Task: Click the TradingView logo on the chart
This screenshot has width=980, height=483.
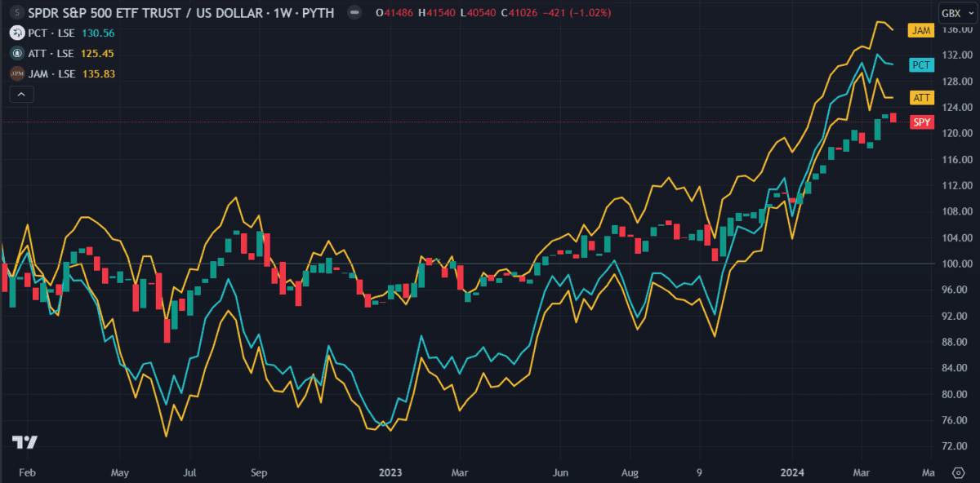Action: (x=24, y=442)
